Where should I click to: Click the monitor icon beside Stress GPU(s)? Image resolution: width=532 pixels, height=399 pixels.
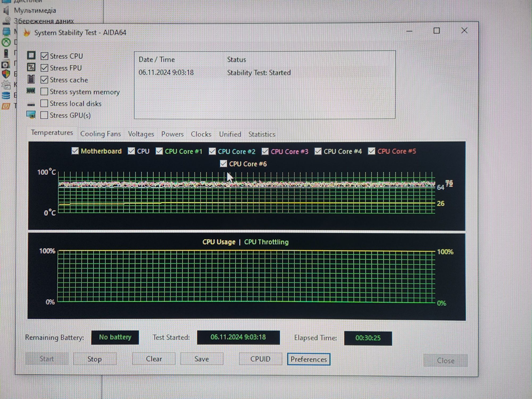(x=31, y=115)
